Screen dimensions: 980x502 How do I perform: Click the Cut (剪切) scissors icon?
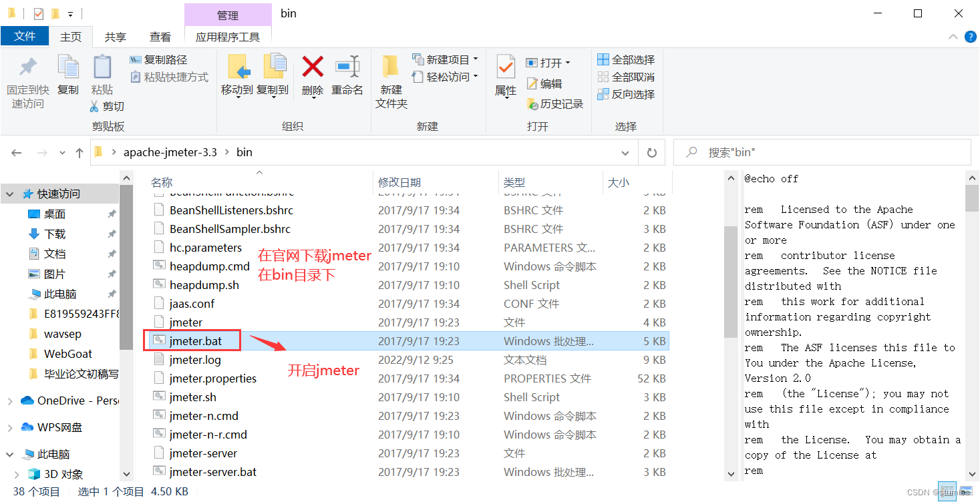click(x=95, y=106)
